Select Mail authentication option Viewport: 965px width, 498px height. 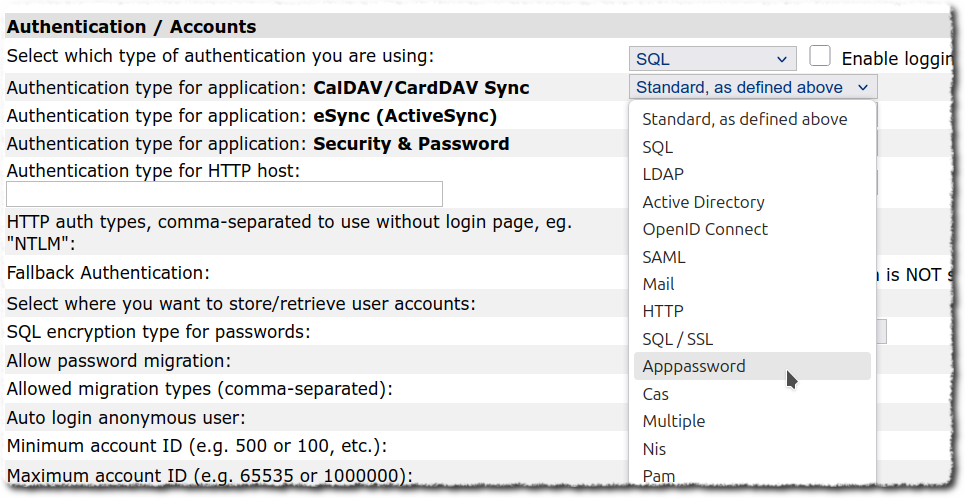coord(658,284)
